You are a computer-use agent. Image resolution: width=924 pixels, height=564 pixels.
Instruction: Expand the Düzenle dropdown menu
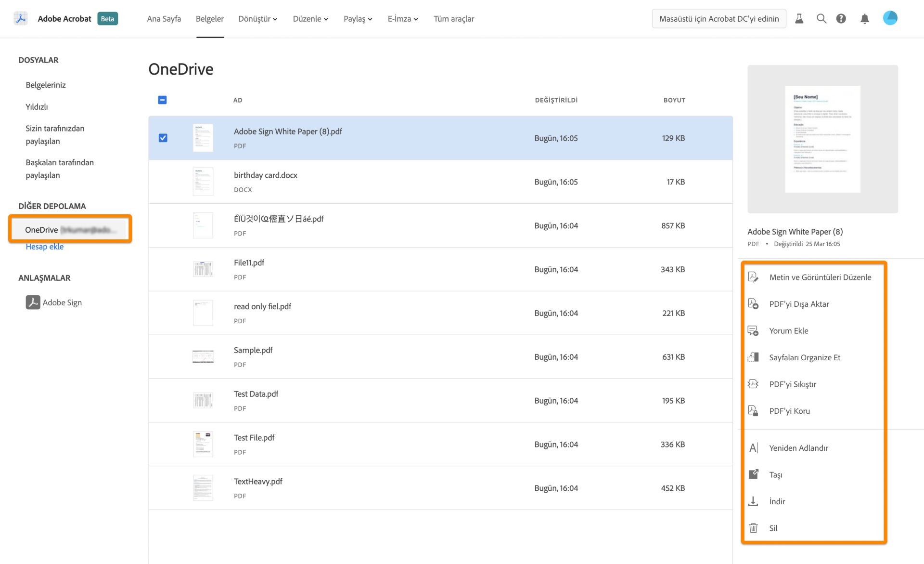pyautogui.click(x=310, y=19)
